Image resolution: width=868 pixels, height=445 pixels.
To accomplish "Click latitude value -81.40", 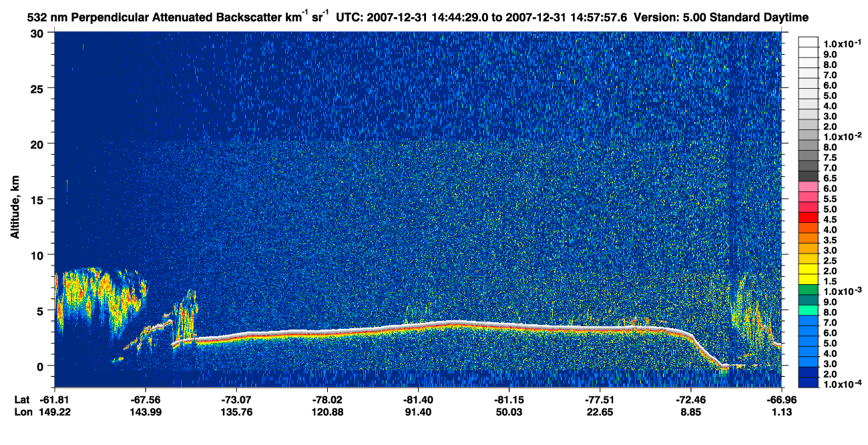I will [x=418, y=400].
